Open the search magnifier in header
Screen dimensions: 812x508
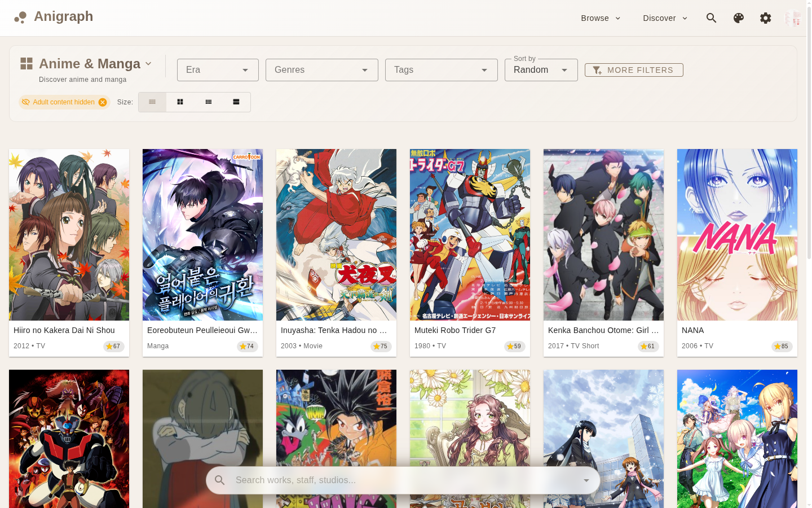click(x=711, y=18)
